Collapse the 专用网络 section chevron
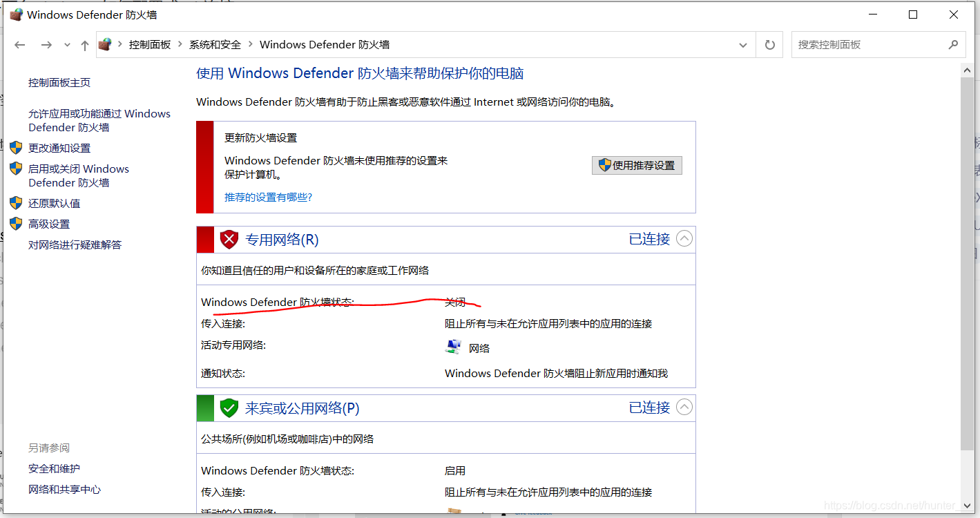 click(x=684, y=239)
